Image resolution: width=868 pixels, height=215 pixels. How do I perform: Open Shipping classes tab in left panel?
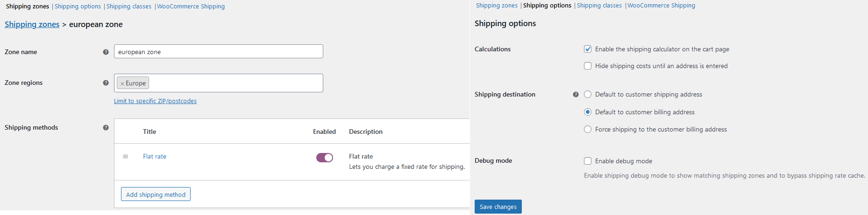129,6
